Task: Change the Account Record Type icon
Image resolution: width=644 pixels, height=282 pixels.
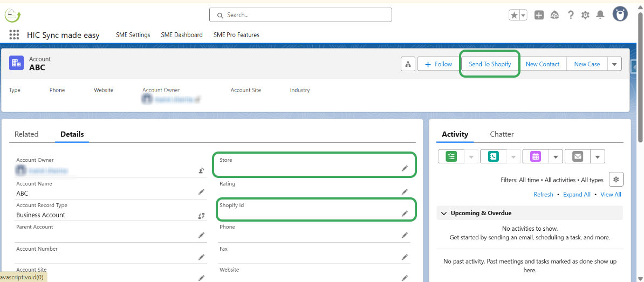Action: click(201, 216)
